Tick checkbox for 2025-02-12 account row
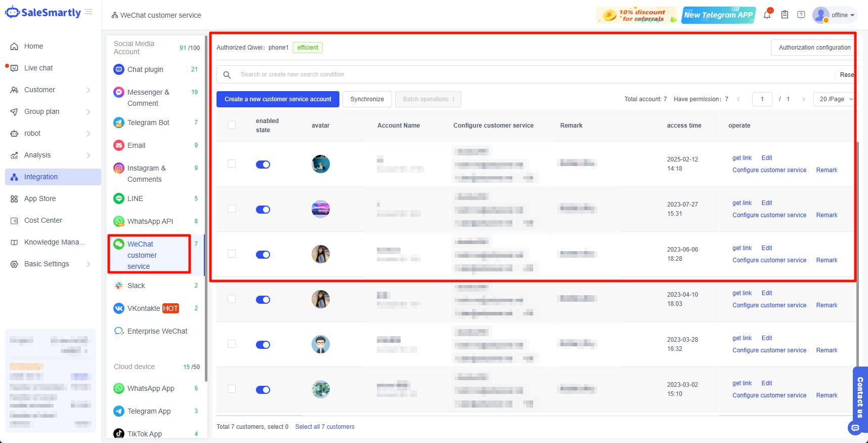 coord(232,164)
